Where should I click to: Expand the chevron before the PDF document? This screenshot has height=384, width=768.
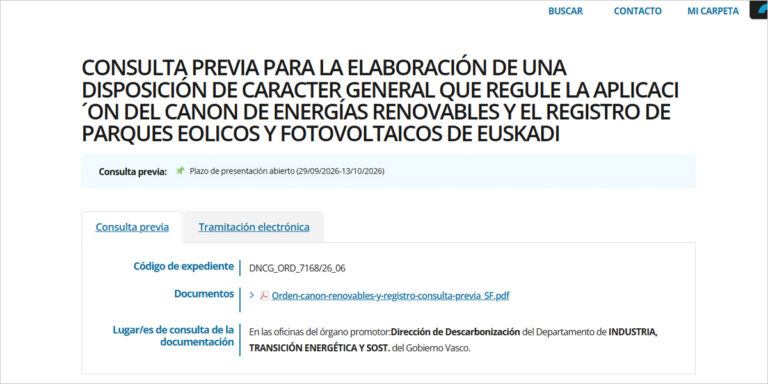[252, 296]
